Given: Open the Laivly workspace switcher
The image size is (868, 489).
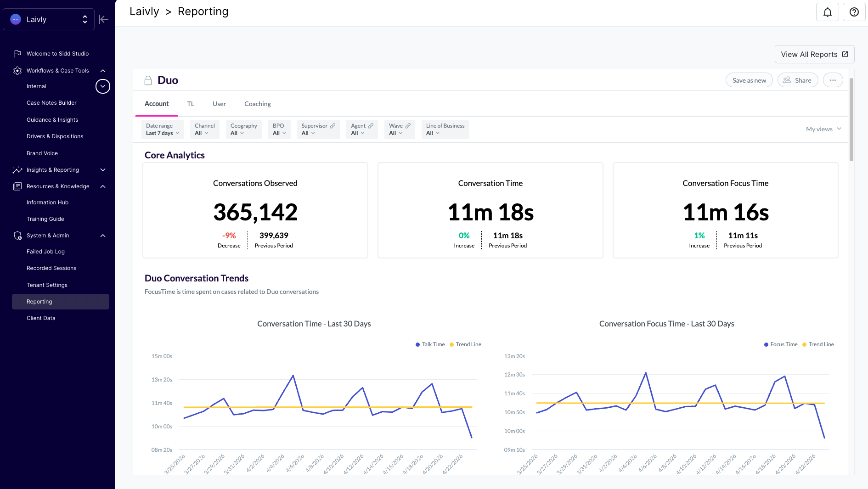Looking at the screenshot, I should point(49,19).
